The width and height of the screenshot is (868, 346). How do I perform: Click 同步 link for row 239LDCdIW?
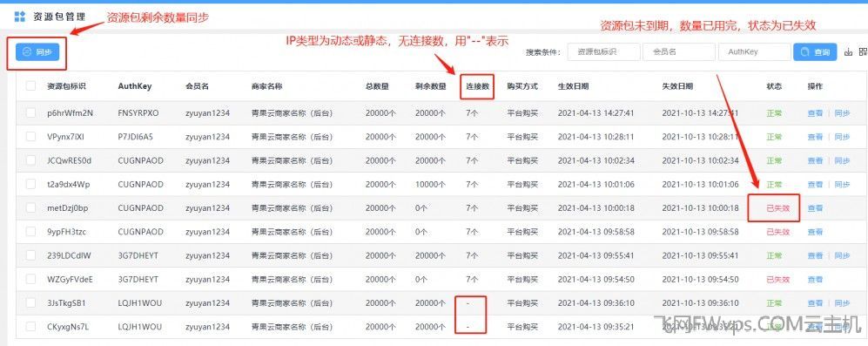click(x=842, y=255)
